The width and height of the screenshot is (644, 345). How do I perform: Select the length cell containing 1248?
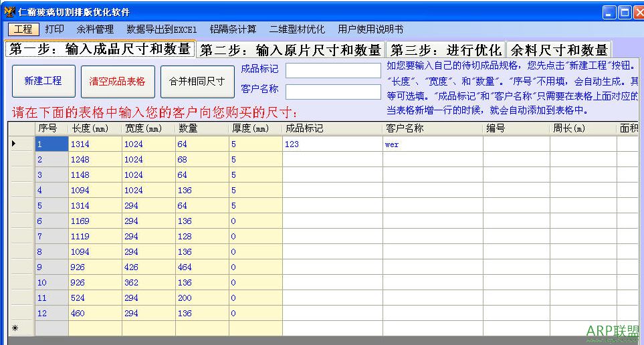pos(95,159)
